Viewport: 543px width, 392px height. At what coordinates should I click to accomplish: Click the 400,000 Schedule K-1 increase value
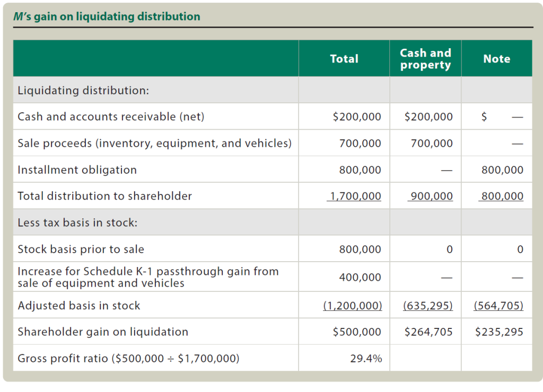tap(360, 277)
